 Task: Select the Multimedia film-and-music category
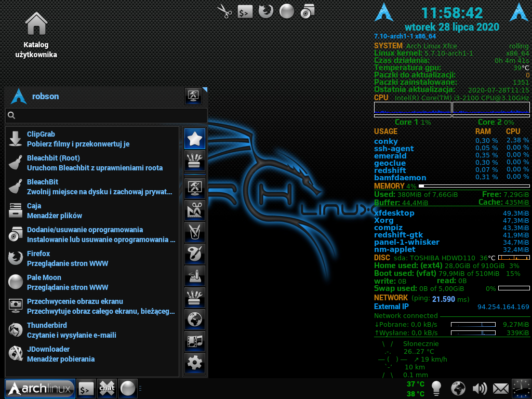(195, 341)
